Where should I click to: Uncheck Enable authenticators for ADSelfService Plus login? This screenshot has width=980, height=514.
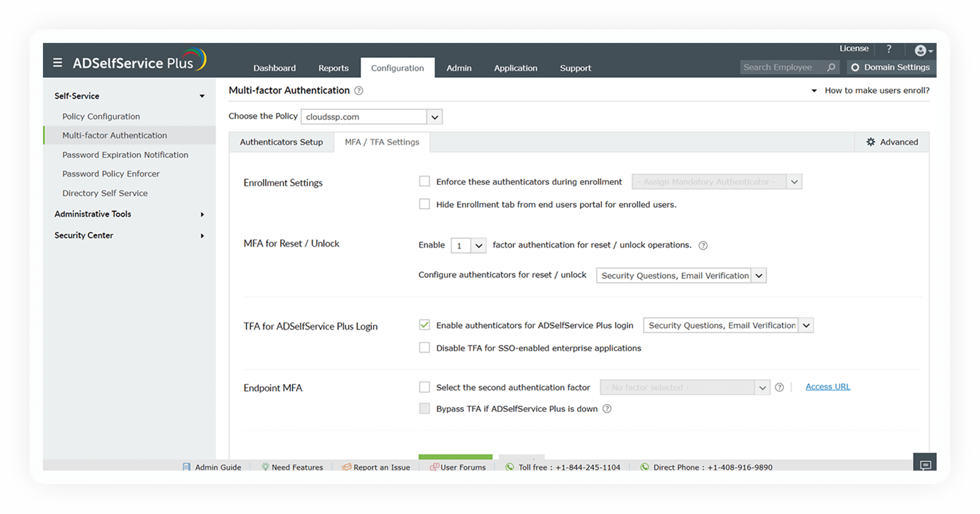pos(424,325)
